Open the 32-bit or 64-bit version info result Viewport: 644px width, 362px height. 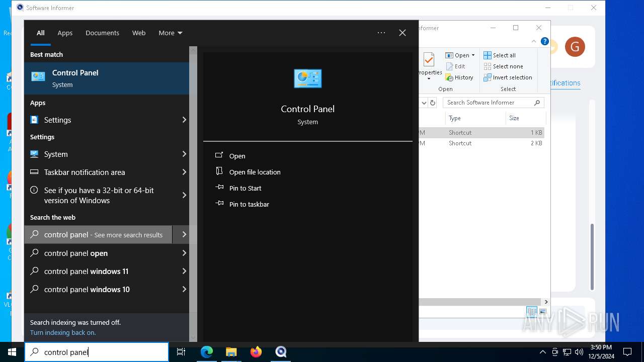tap(98, 195)
